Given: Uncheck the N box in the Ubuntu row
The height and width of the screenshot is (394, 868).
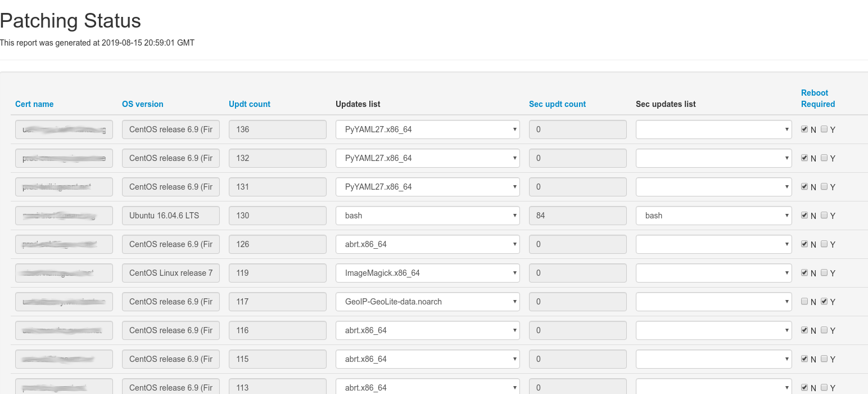Looking at the screenshot, I should [804, 215].
